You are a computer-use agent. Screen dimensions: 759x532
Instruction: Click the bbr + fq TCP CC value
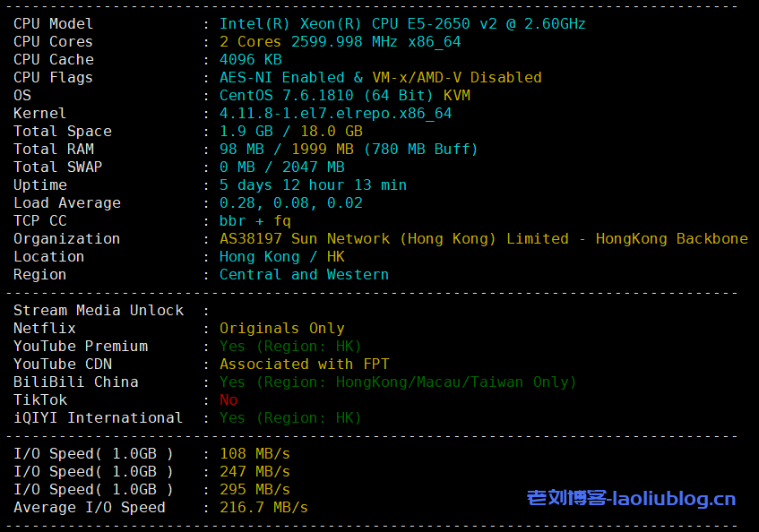pyautogui.click(x=255, y=221)
